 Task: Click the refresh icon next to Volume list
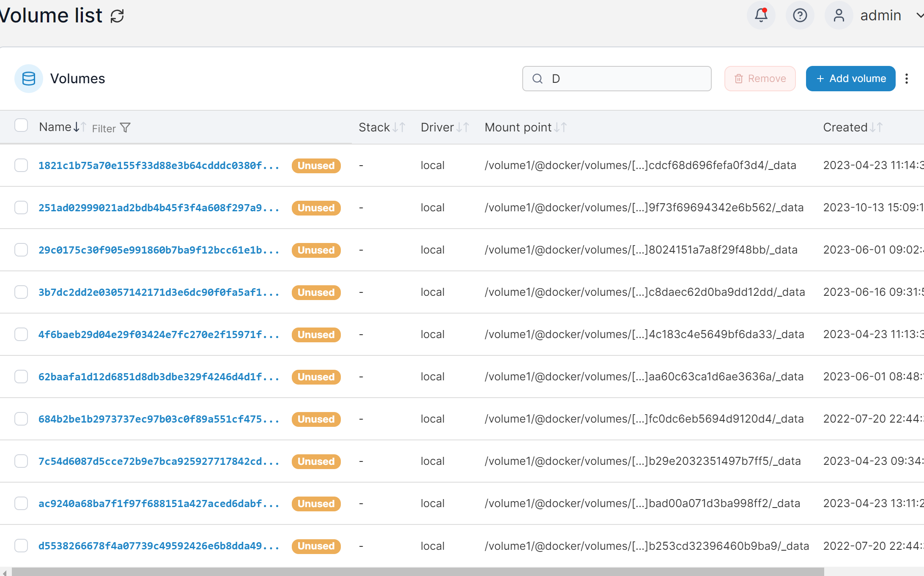point(117,16)
